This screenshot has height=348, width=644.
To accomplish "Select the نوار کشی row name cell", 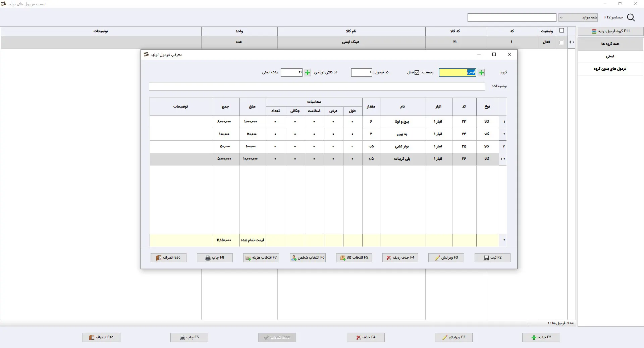I will coord(402,146).
